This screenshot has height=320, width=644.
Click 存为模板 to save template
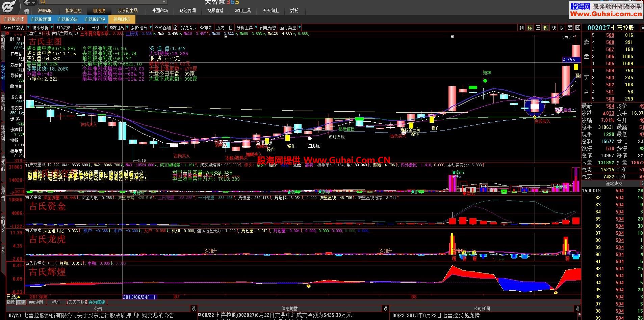tap(97, 302)
